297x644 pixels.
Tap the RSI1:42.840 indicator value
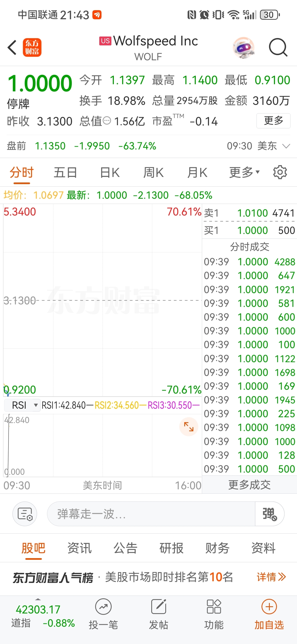[x=64, y=405]
